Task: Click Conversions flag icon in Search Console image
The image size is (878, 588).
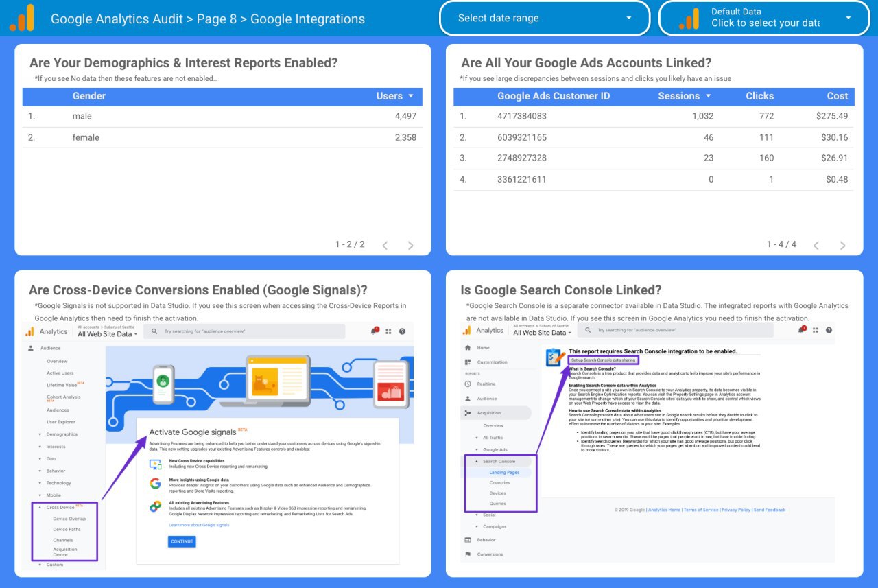Action: [x=468, y=554]
